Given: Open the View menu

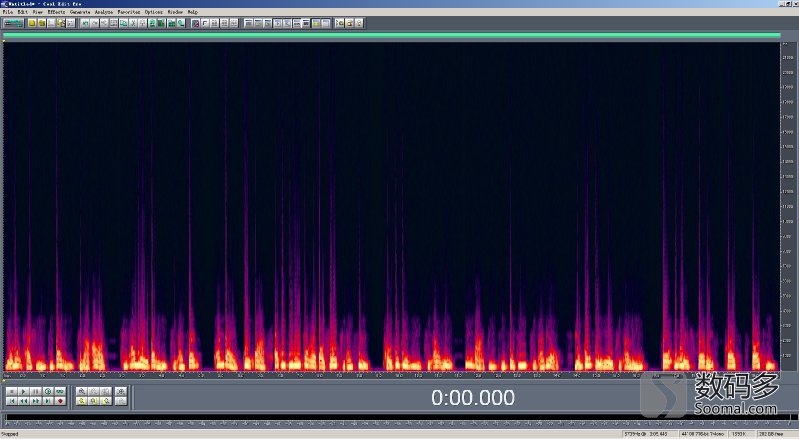Looking at the screenshot, I should point(38,12).
